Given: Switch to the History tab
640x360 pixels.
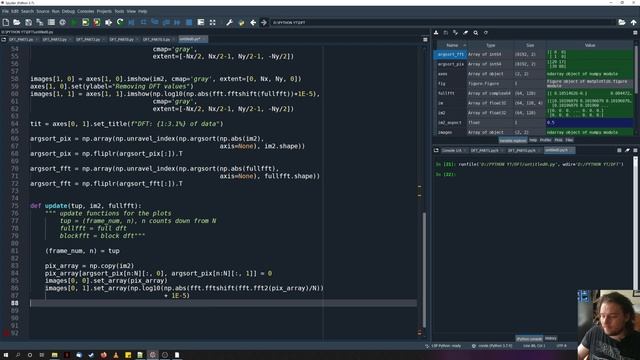Looking at the screenshot, I should pyautogui.click(x=551, y=338).
